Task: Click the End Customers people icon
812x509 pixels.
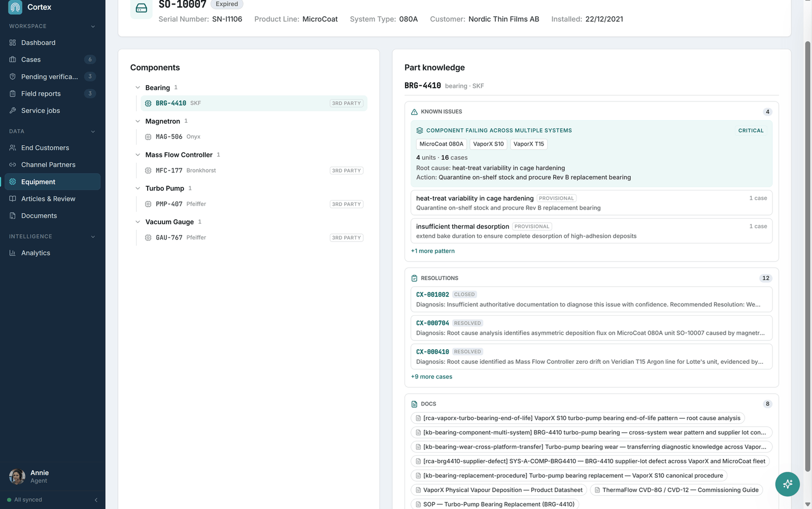Action: click(13, 148)
